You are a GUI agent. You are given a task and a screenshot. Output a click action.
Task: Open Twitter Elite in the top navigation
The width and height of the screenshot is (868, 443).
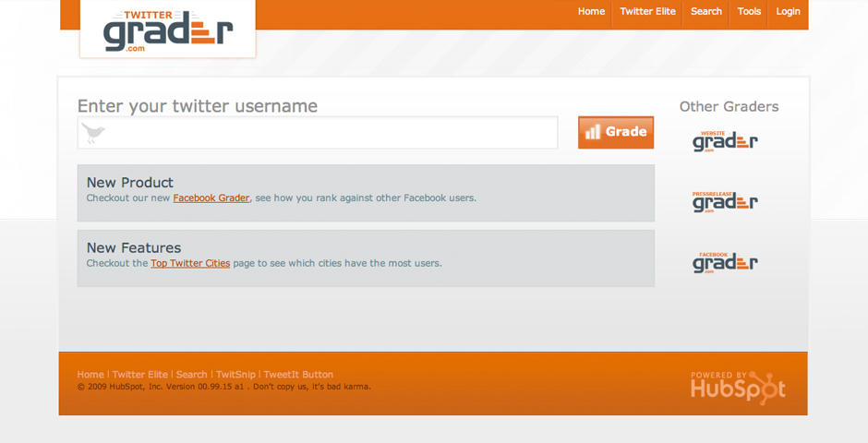[647, 12]
